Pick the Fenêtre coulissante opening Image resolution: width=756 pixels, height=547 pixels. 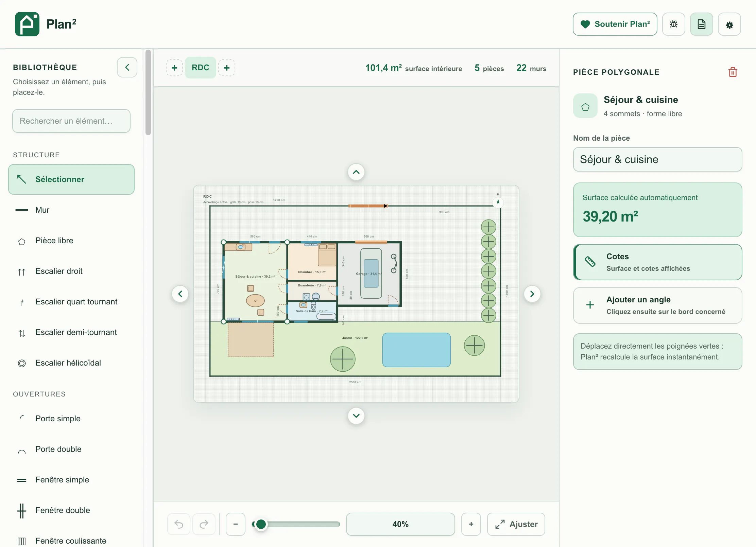tap(71, 540)
